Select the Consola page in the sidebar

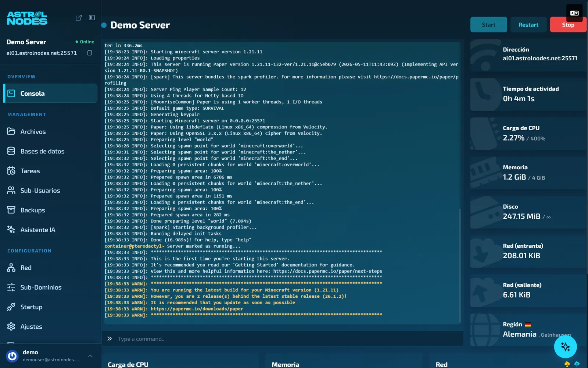50,93
